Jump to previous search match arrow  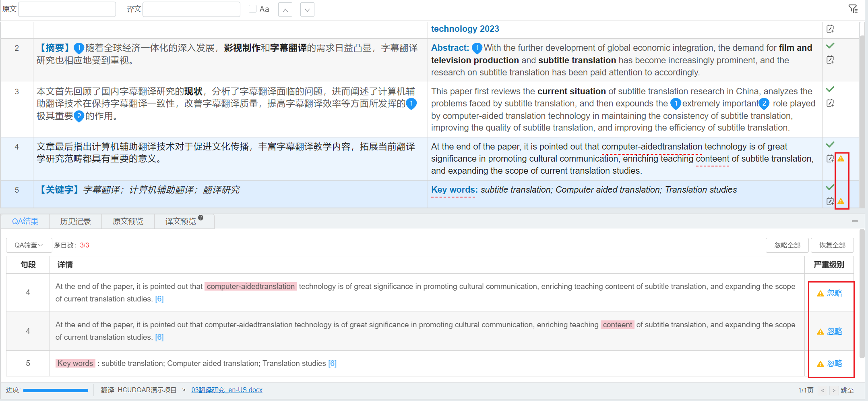click(285, 10)
